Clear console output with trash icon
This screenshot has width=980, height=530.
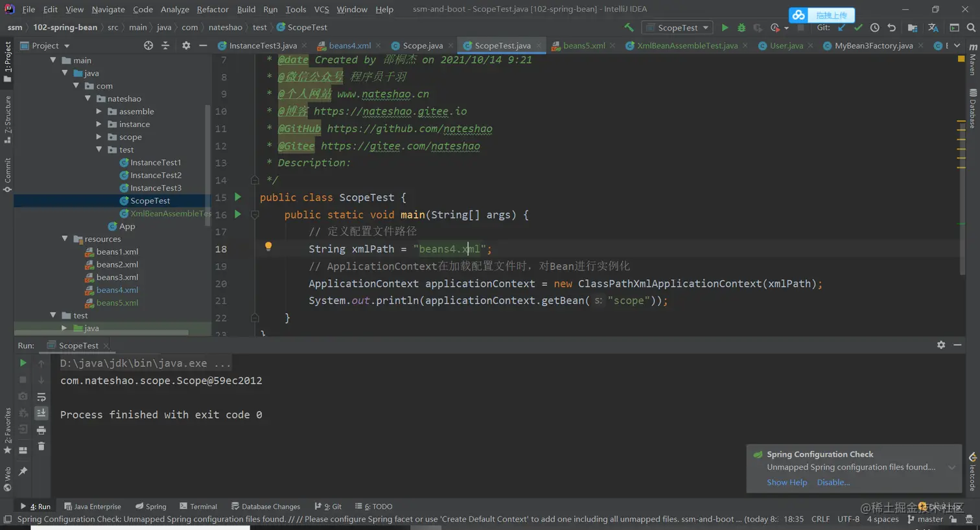point(41,446)
